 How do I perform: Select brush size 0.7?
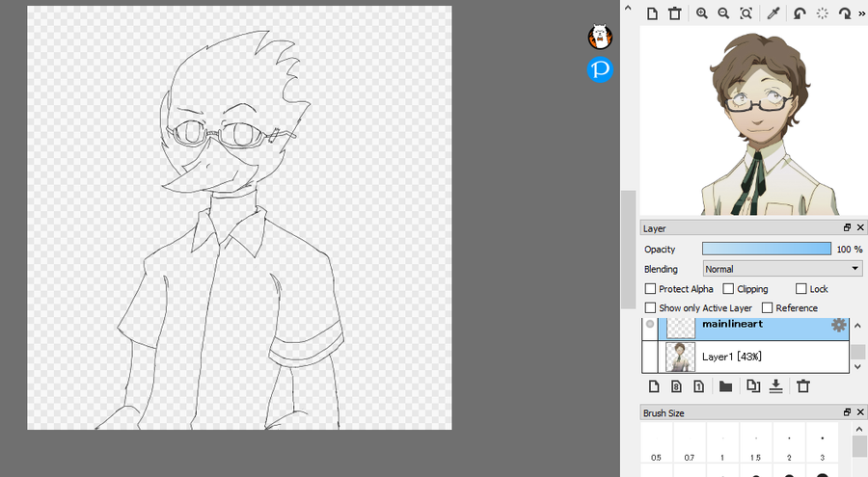pos(690,444)
